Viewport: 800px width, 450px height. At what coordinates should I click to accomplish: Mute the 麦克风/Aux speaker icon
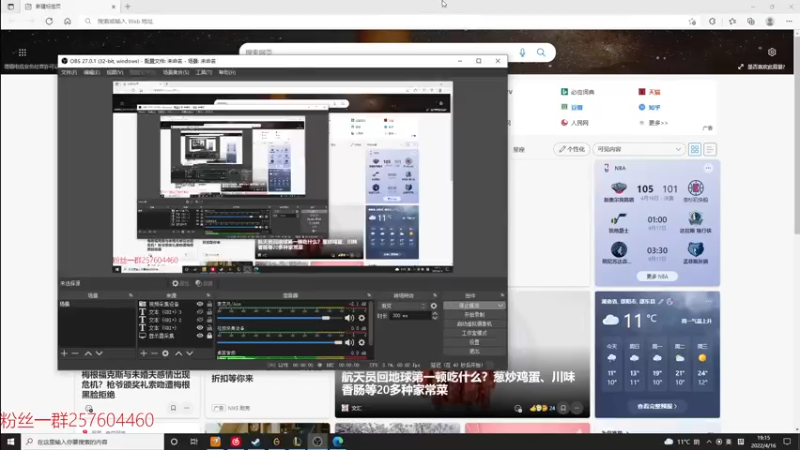(349, 318)
